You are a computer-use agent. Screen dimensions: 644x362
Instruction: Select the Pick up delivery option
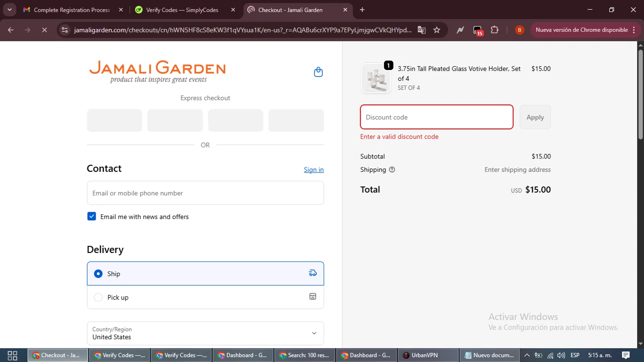click(x=205, y=297)
